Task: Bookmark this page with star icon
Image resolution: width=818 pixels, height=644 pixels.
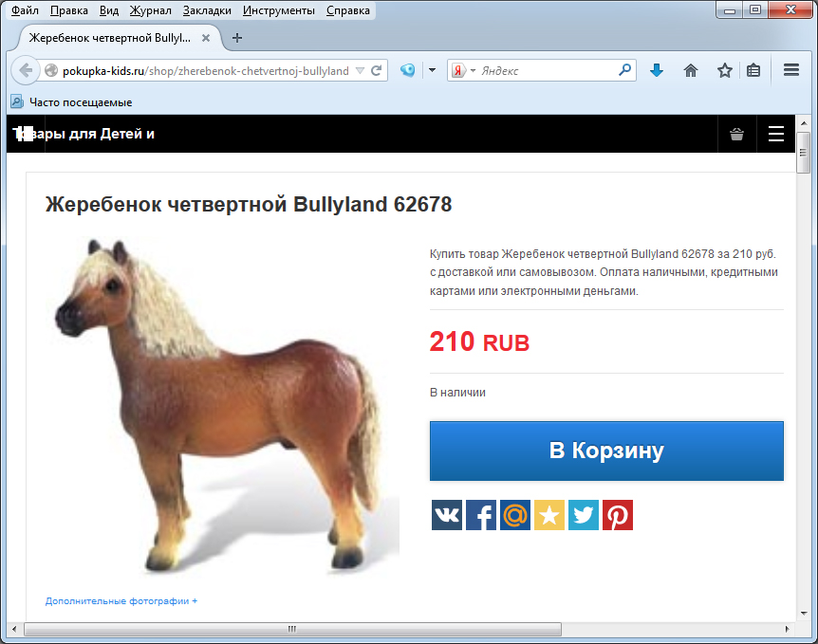Action: point(724,70)
